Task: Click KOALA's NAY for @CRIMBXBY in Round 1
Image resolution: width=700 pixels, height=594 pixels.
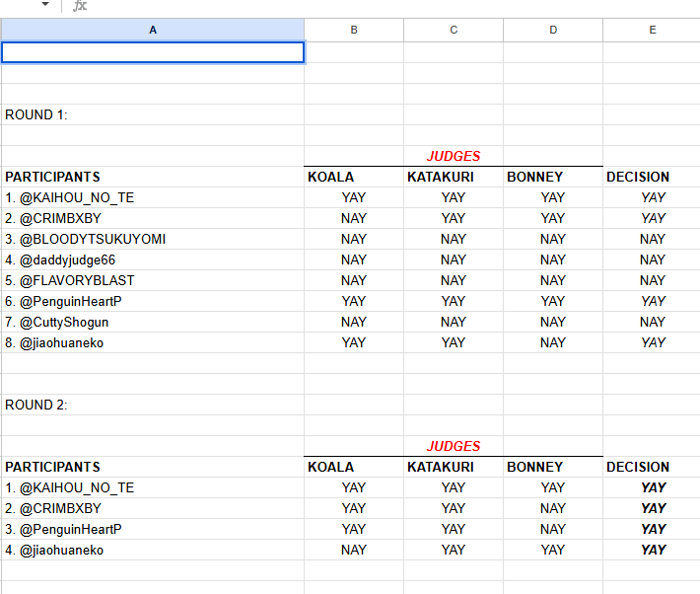Action: 354,219
